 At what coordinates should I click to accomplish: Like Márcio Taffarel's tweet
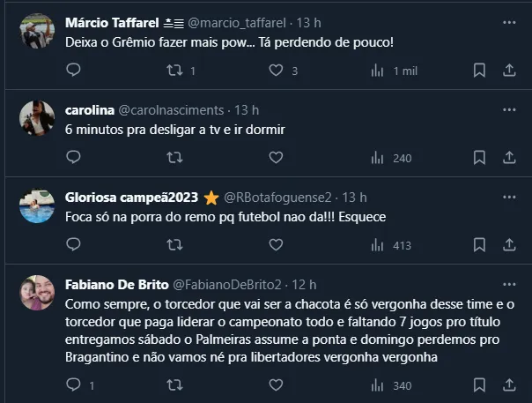tap(276, 71)
